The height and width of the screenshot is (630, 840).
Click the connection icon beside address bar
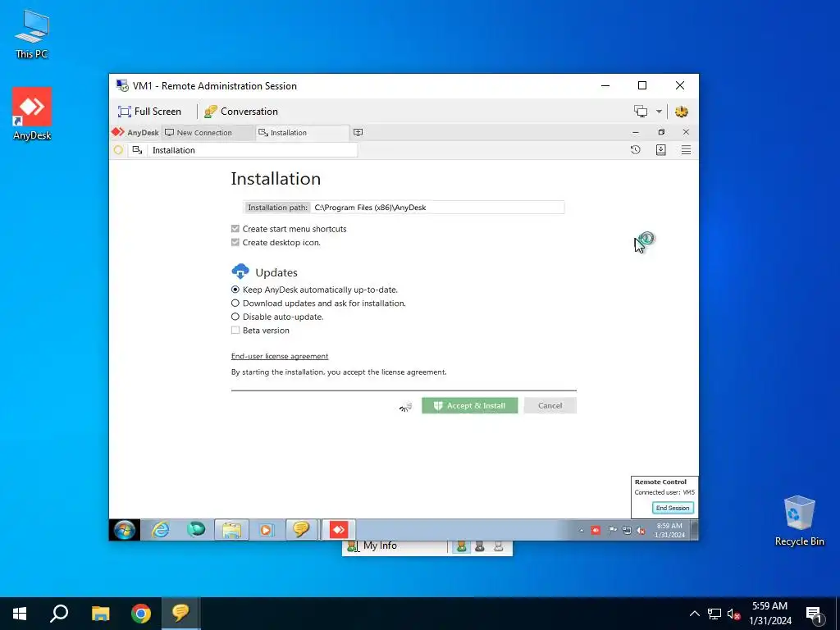[137, 150]
